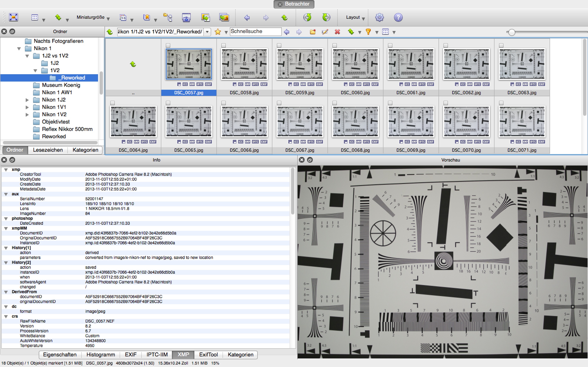Collapse the History[1] section in Info
588x367 pixels.
tap(6, 248)
